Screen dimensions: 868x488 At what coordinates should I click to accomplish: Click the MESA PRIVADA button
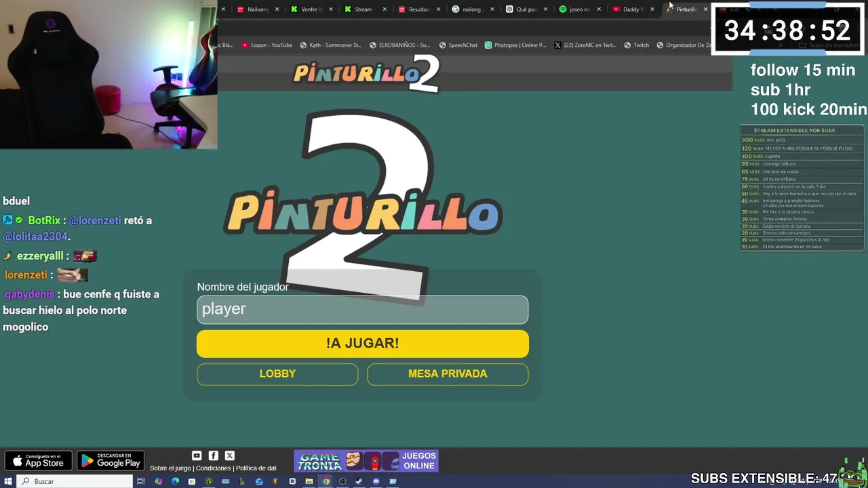(448, 374)
